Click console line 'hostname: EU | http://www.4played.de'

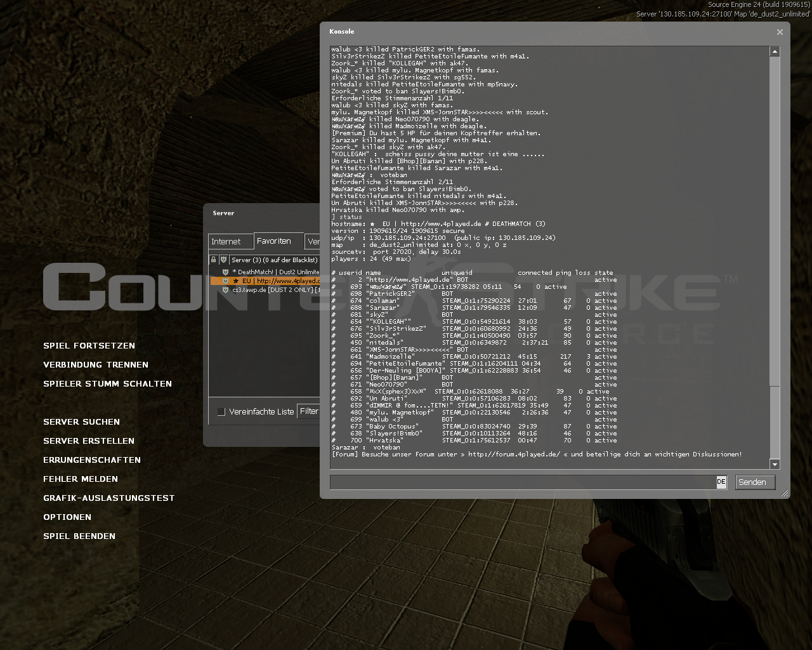438,224
